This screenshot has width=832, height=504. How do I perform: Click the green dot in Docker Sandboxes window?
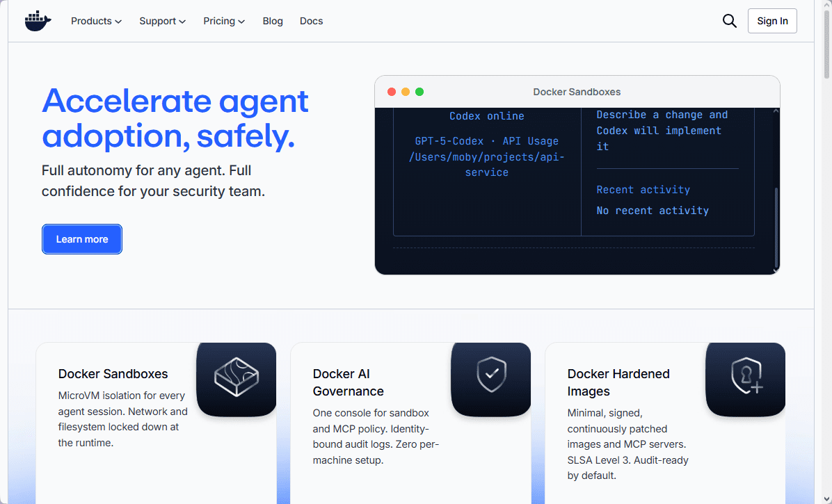(419, 92)
